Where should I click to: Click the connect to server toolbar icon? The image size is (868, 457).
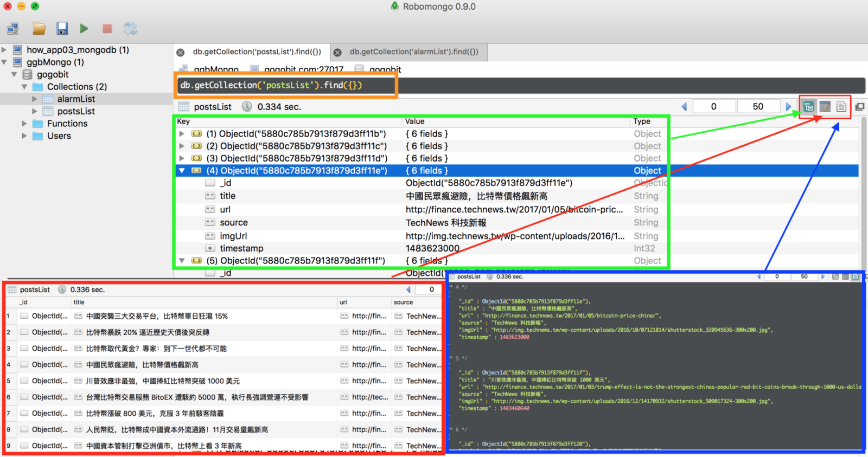tap(12, 28)
